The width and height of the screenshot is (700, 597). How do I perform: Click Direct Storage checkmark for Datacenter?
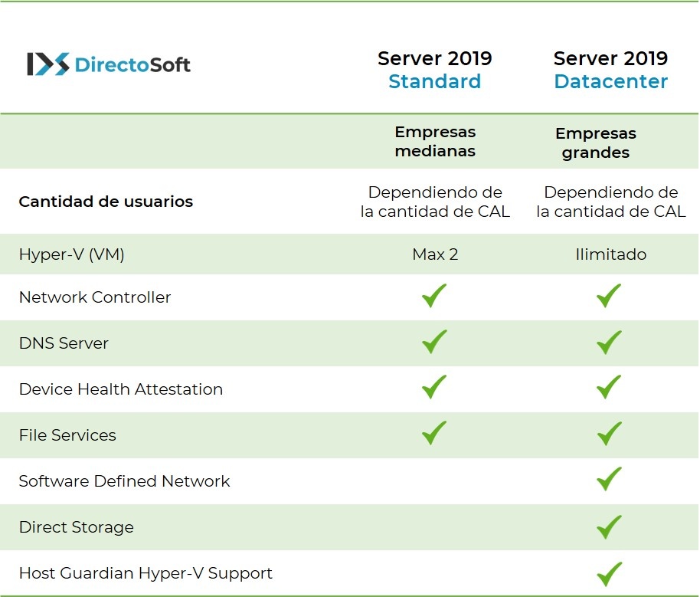pyautogui.click(x=609, y=526)
